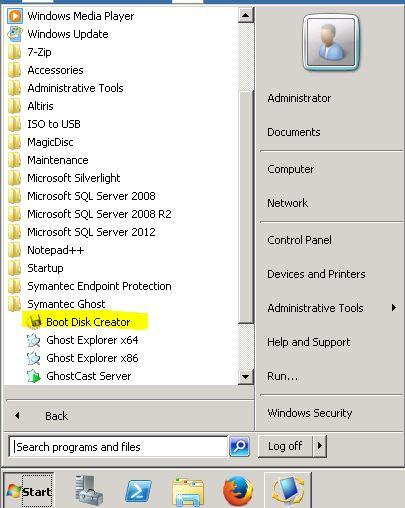405x508 pixels.
Task: Open Ghost Explorer x64 icon
Action: [33, 340]
